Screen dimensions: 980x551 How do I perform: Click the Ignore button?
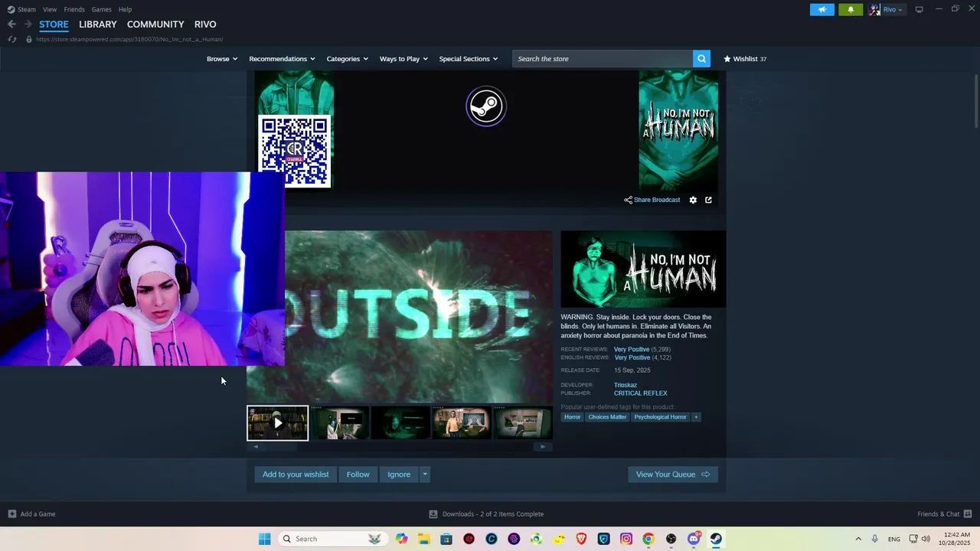(x=399, y=474)
